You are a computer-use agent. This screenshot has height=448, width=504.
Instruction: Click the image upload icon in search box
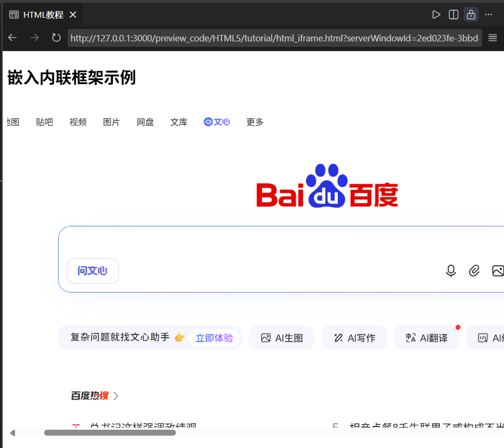498,271
